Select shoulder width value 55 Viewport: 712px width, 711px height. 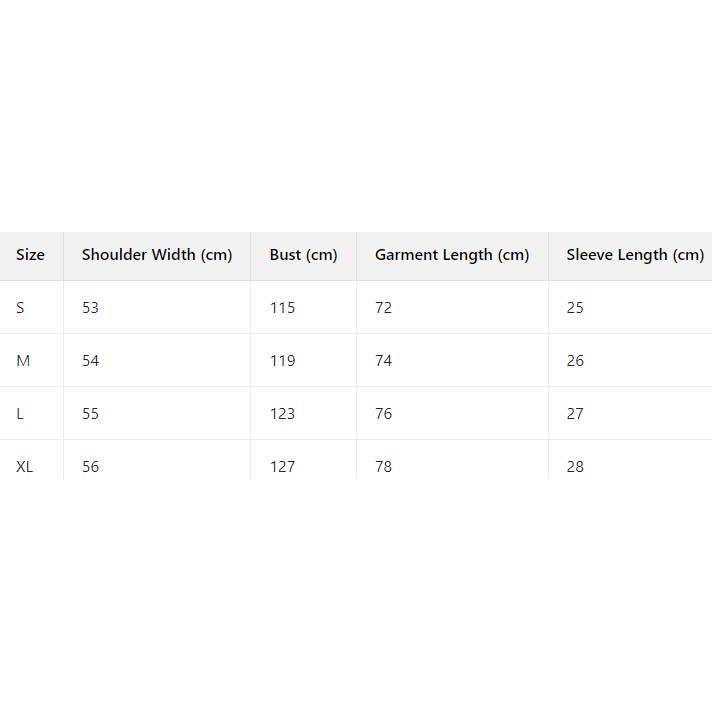pos(91,414)
